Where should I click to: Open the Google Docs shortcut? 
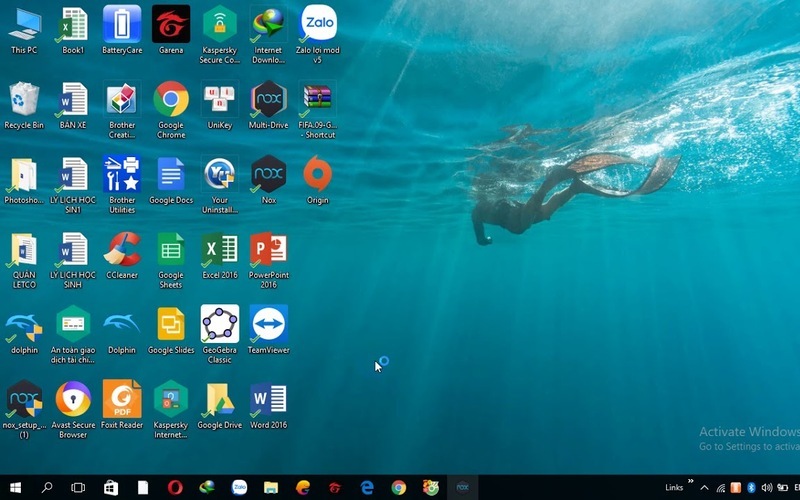(x=171, y=180)
